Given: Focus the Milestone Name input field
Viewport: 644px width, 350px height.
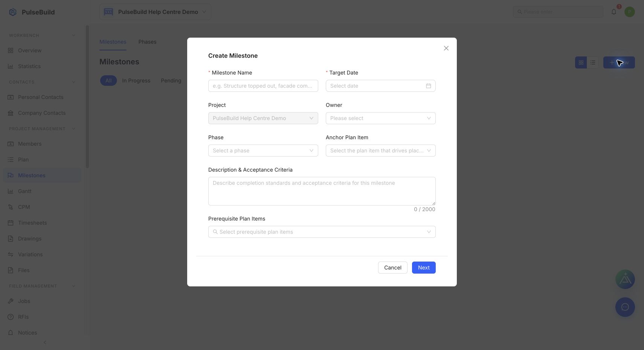Looking at the screenshot, I should [263, 86].
